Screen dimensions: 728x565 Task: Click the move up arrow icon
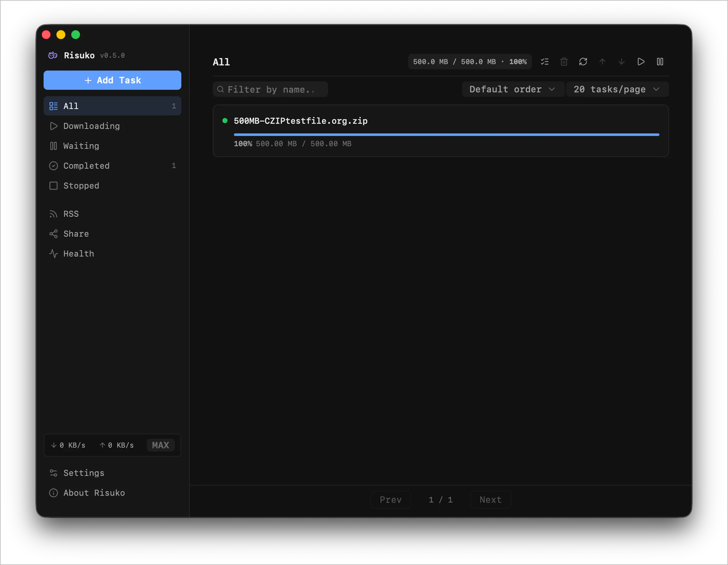click(602, 62)
